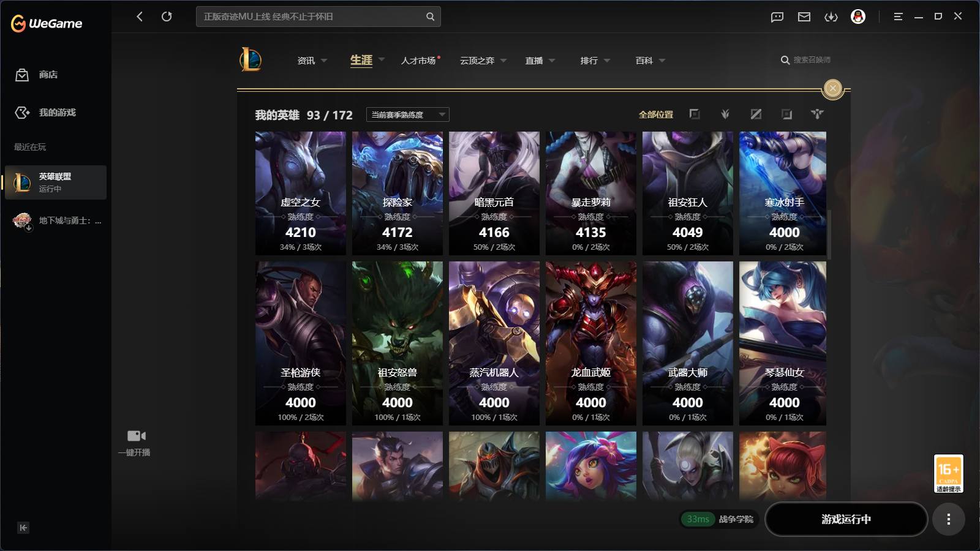Open 我的游戏 in the sidebar
The height and width of the screenshot is (551, 980).
(x=45, y=113)
